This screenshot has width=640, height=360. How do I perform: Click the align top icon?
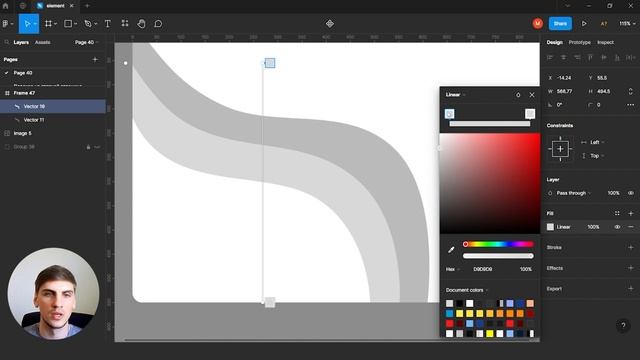[x=590, y=58]
